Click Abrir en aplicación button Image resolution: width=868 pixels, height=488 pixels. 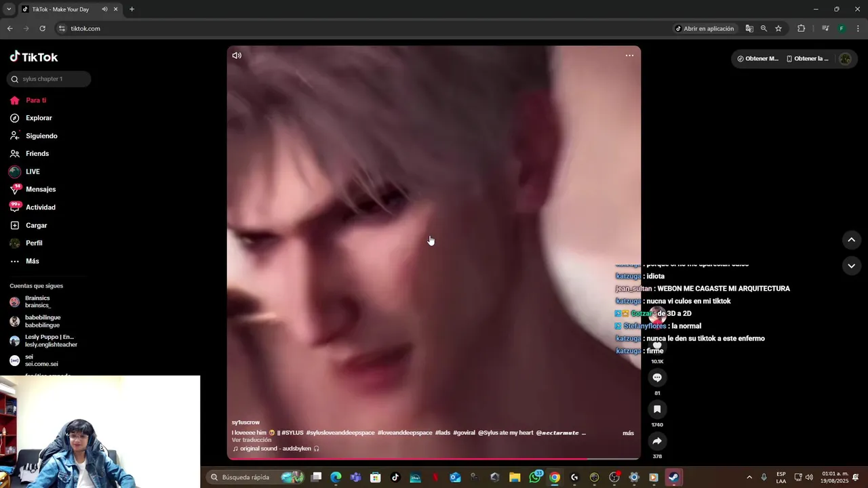point(704,28)
